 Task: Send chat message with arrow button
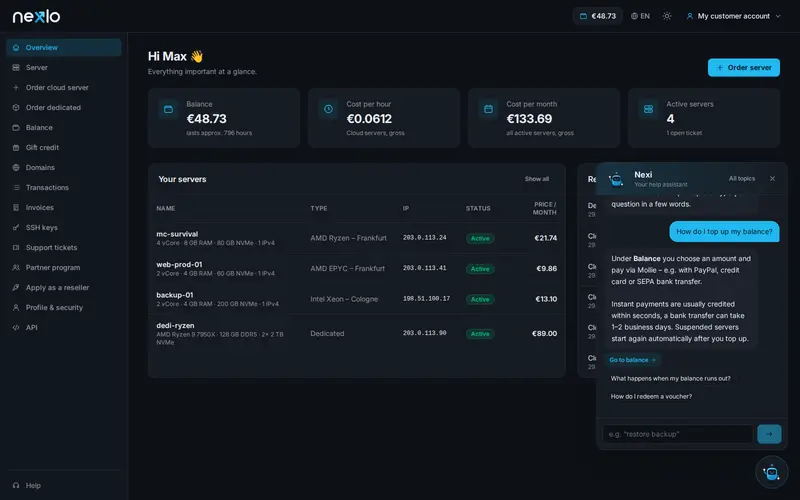tap(769, 434)
